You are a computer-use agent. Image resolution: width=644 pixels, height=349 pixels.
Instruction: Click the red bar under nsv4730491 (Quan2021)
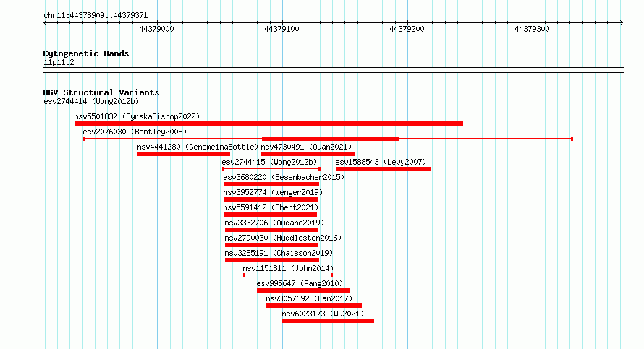tap(308, 154)
